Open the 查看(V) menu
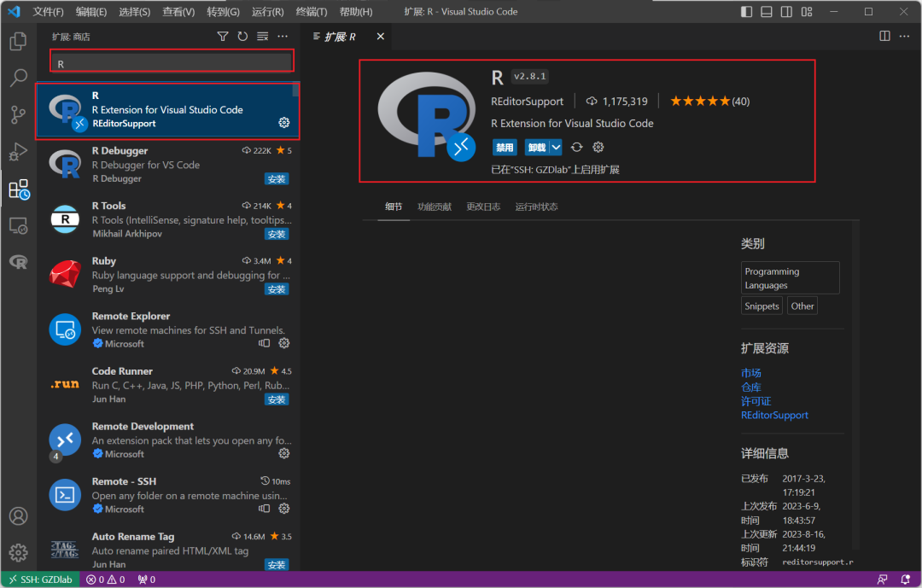 tap(178, 12)
